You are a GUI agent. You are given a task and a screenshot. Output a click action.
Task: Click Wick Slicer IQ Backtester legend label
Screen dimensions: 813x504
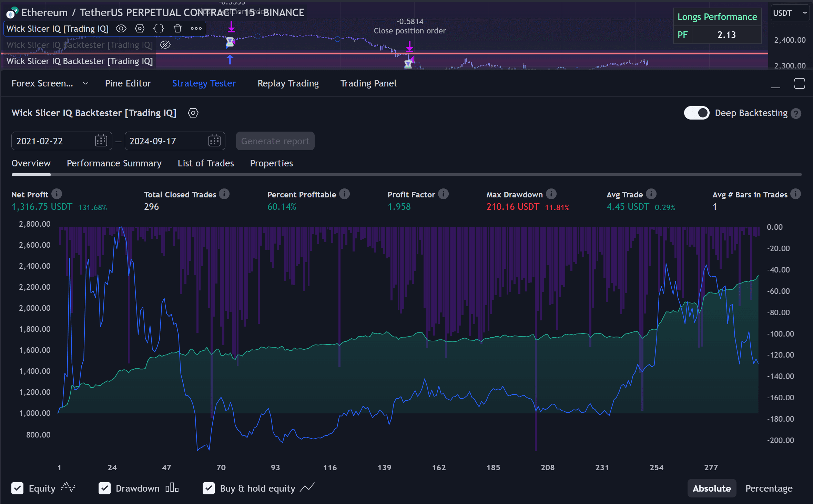pos(80,61)
